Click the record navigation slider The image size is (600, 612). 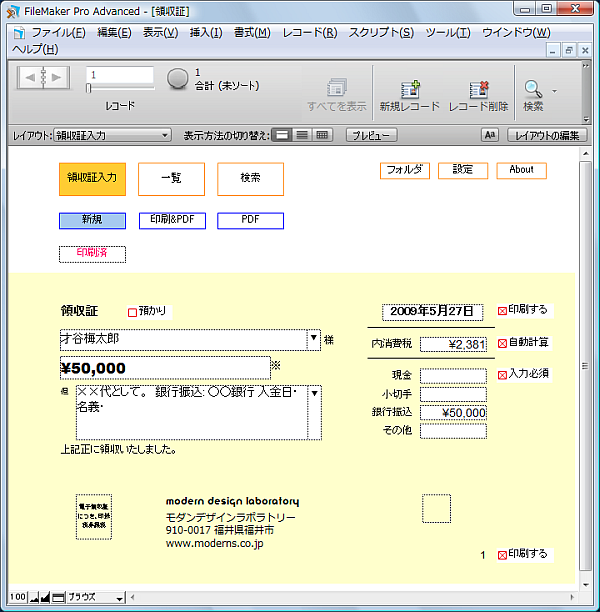(120, 88)
